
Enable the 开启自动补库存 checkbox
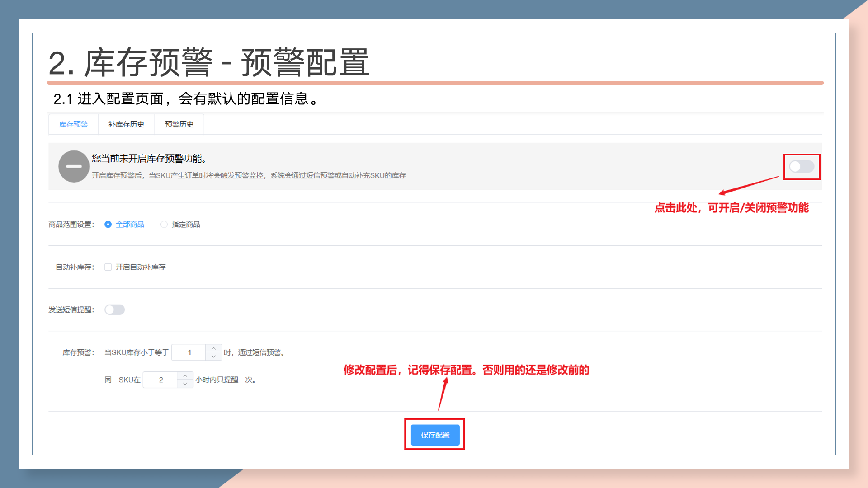click(x=108, y=267)
